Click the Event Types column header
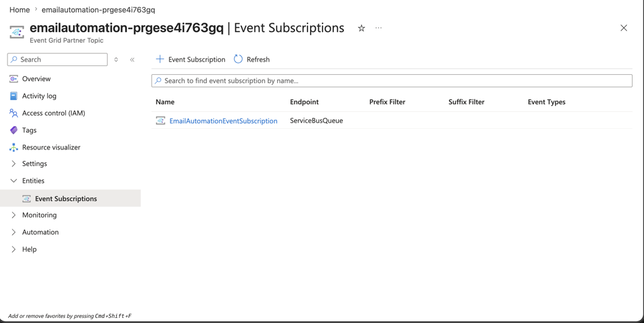This screenshot has height=323, width=644. click(547, 102)
